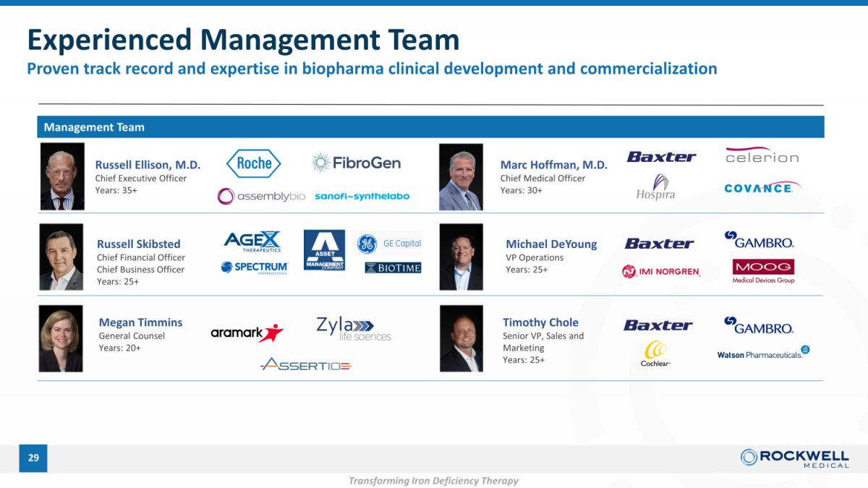
Task: Click the slide number 29 box
Action: pyautogui.click(x=33, y=458)
